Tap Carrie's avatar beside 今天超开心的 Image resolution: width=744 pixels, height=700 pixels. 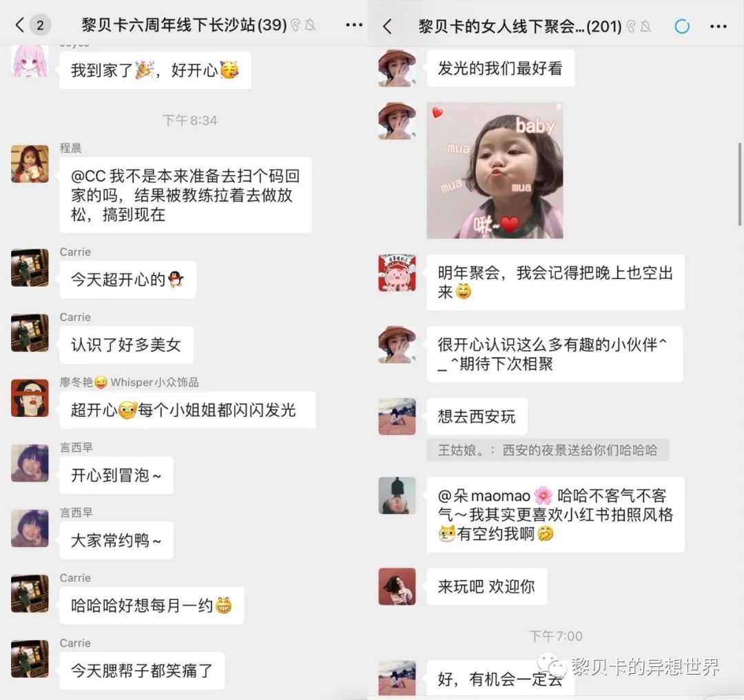pos(30,267)
